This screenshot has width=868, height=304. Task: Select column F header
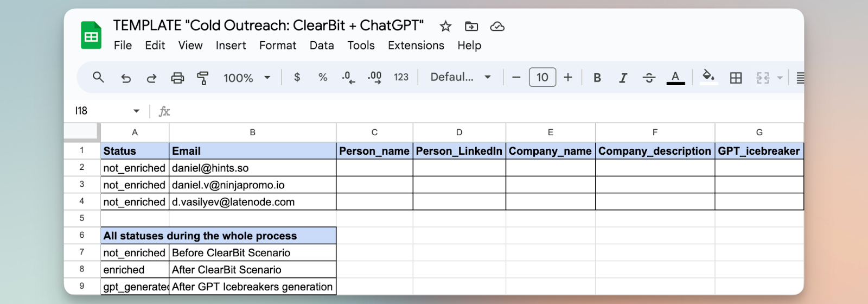tap(655, 132)
